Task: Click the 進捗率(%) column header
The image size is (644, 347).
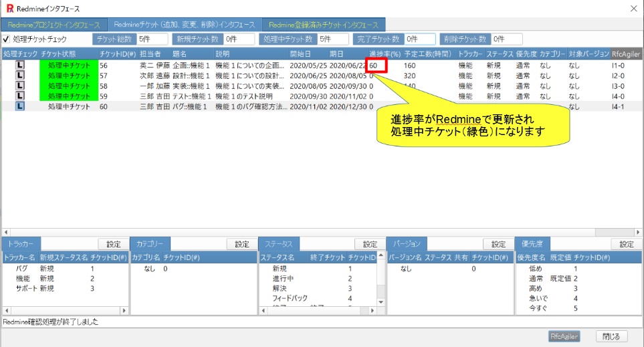Action: [x=385, y=53]
